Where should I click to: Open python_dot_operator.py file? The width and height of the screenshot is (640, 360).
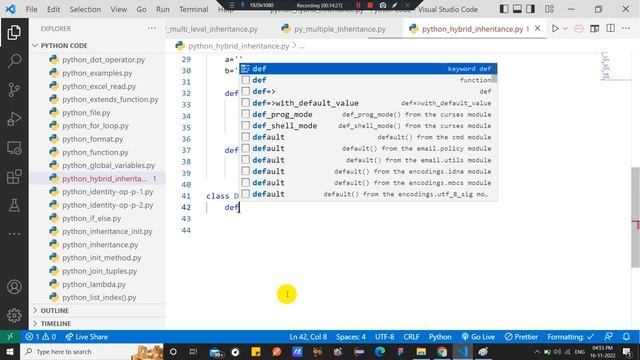pyautogui.click(x=98, y=60)
